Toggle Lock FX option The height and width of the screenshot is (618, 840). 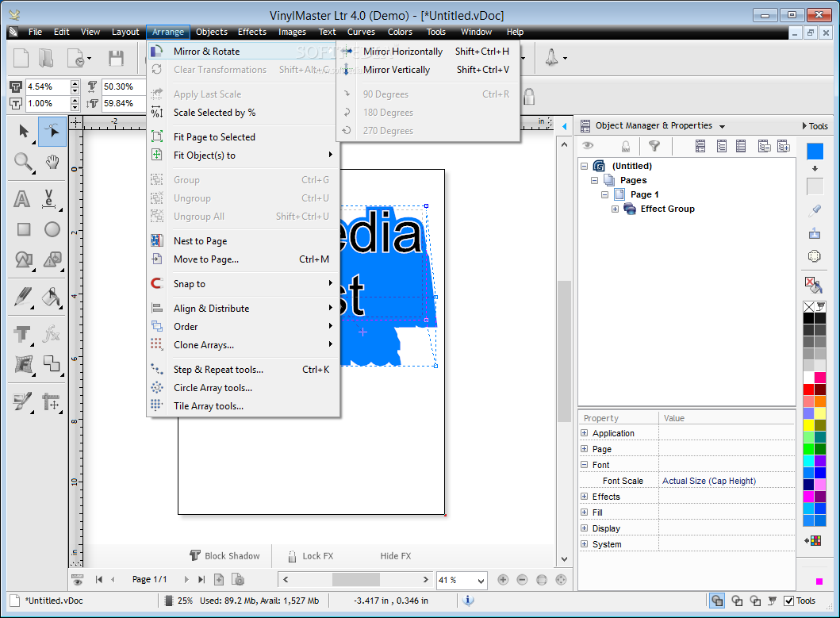[311, 556]
